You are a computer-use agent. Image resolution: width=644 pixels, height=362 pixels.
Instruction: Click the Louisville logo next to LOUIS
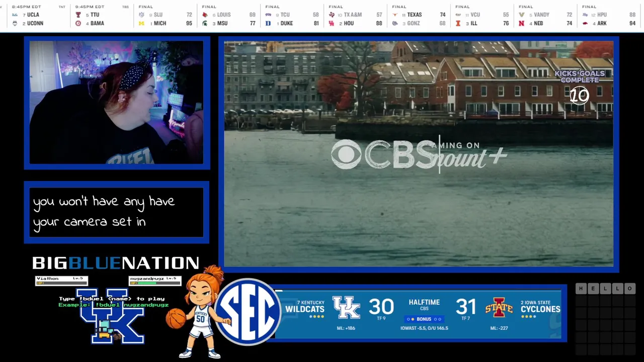pyautogui.click(x=205, y=15)
